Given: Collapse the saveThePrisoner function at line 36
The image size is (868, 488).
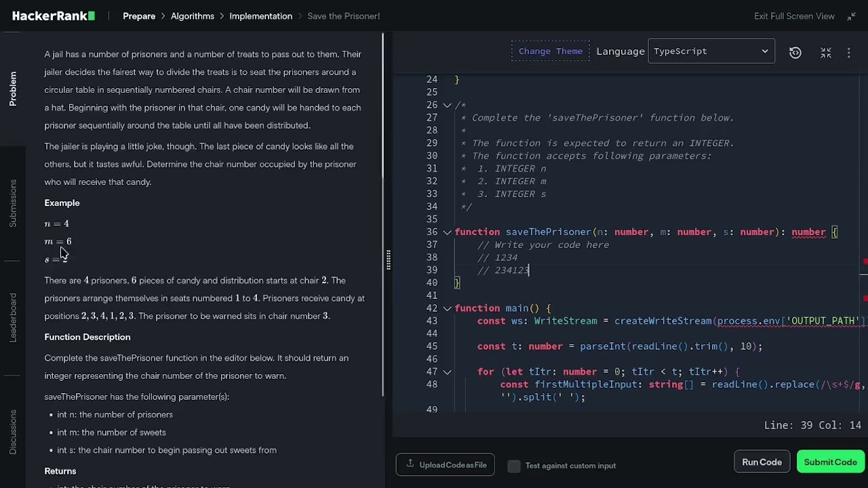Looking at the screenshot, I should tap(448, 232).
